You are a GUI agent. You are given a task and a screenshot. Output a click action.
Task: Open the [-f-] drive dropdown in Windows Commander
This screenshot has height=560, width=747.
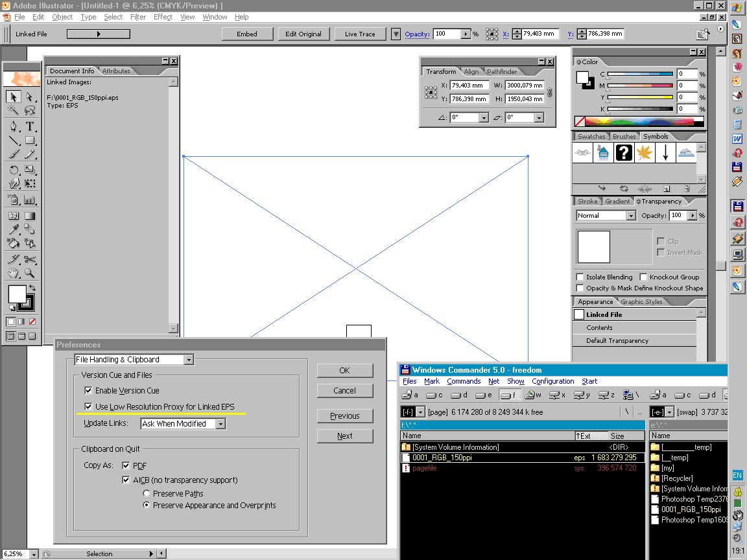click(420, 412)
